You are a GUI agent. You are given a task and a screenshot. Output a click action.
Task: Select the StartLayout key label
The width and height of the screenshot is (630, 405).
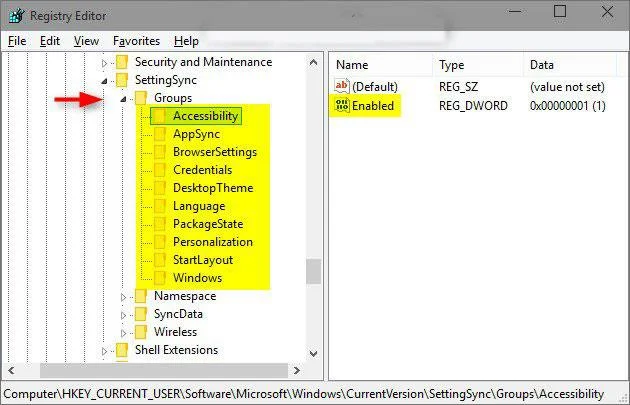[x=203, y=260]
